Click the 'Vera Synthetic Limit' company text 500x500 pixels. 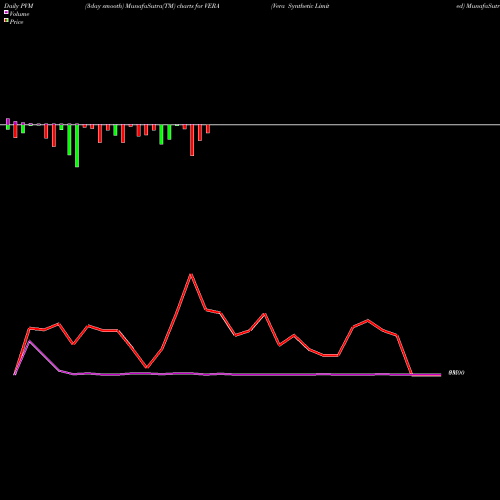[x=300, y=6]
